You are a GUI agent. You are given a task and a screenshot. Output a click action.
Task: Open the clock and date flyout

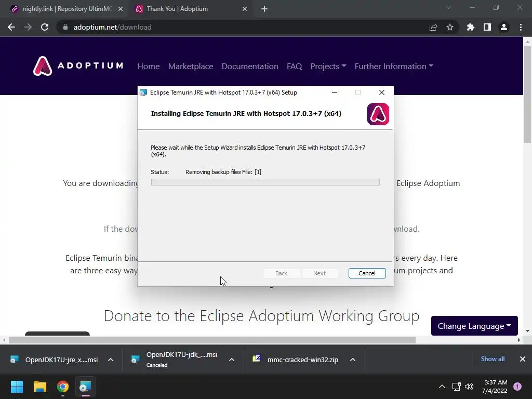pos(495,387)
